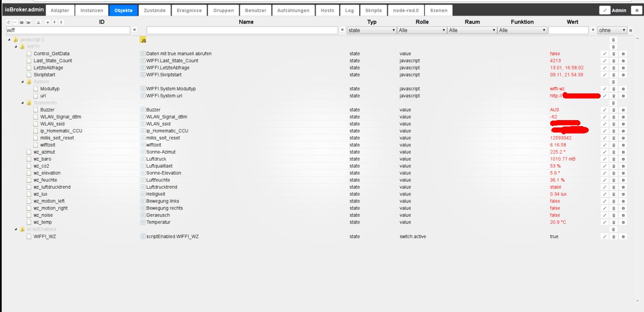Click the list view toggle icon
The image size is (644, 312).
15,22
